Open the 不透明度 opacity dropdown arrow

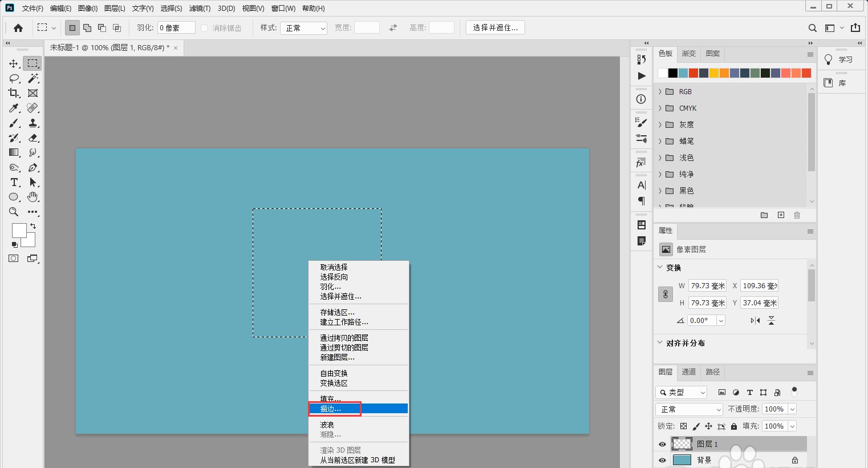click(x=792, y=409)
